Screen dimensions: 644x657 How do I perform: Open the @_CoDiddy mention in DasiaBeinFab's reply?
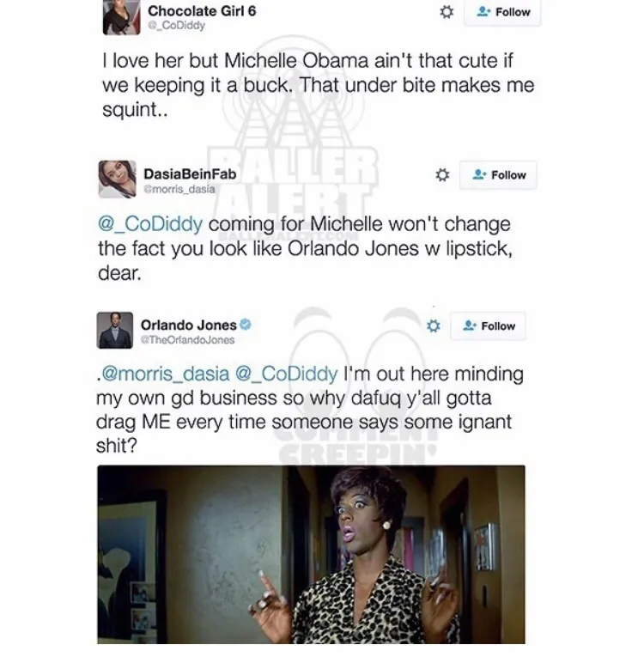pyautogui.click(x=150, y=224)
